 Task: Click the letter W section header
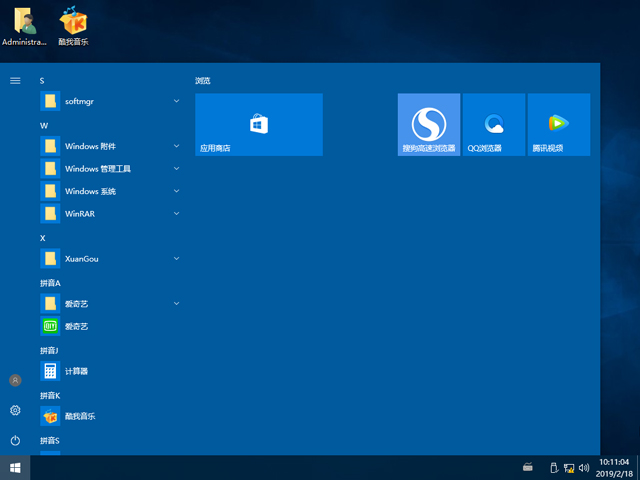(44, 125)
